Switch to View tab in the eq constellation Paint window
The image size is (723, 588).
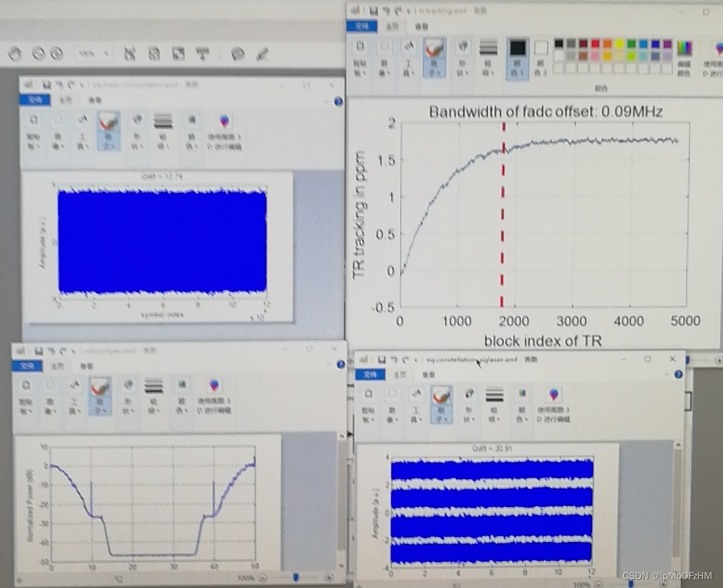pos(428,375)
